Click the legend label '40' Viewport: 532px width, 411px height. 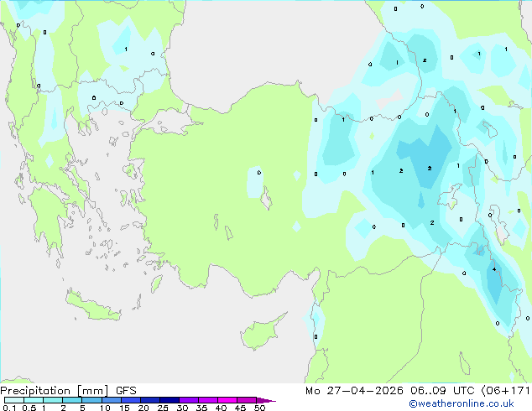pyautogui.click(x=221, y=408)
